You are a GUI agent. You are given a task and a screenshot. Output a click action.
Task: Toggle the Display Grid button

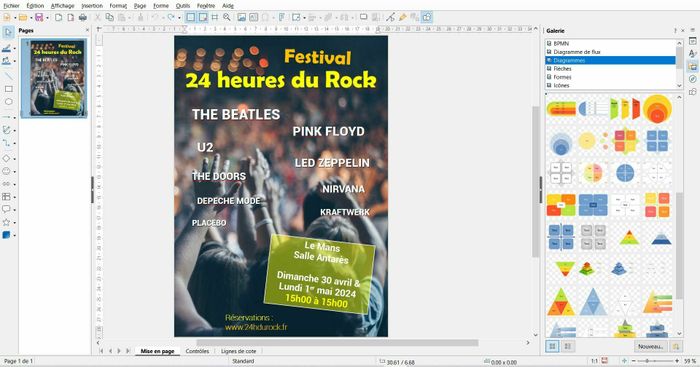tap(191, 17)
